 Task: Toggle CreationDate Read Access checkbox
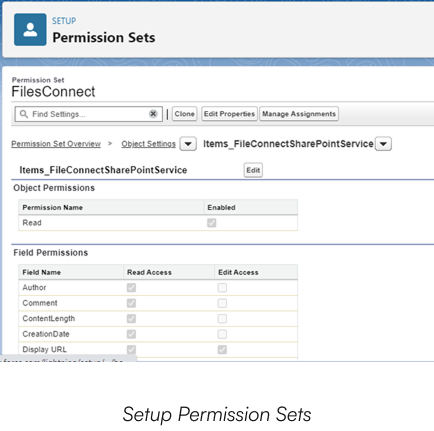[131, 334]
